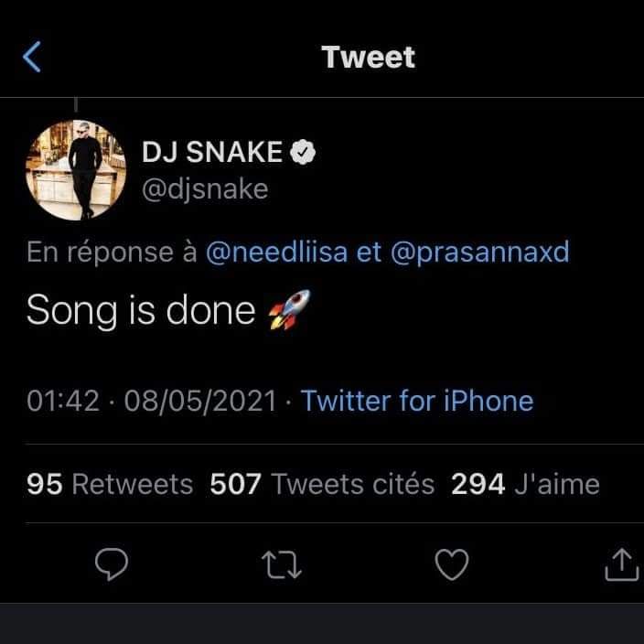Open the share options icon
The image size is (644, 644).
[x=620, y=565]
